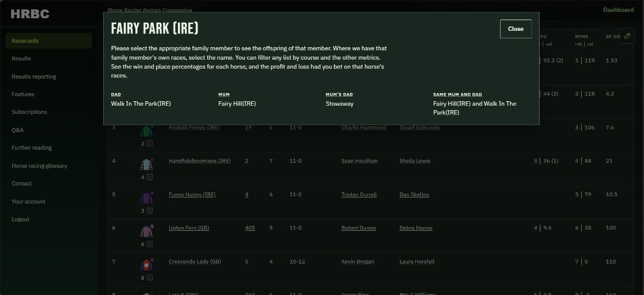Tick checkbox under Upton Fern silks
This screenshot has height=295, width=644.
pos(150,244)
